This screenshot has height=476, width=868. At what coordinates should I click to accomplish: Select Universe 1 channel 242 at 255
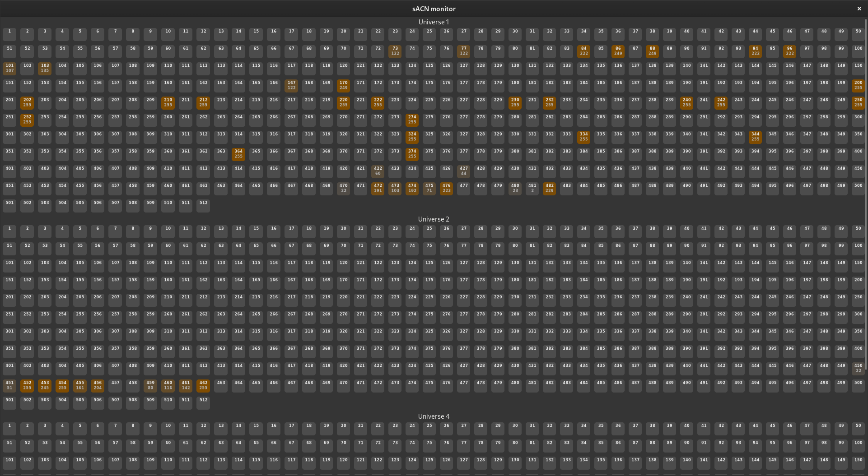pos(721,102)
